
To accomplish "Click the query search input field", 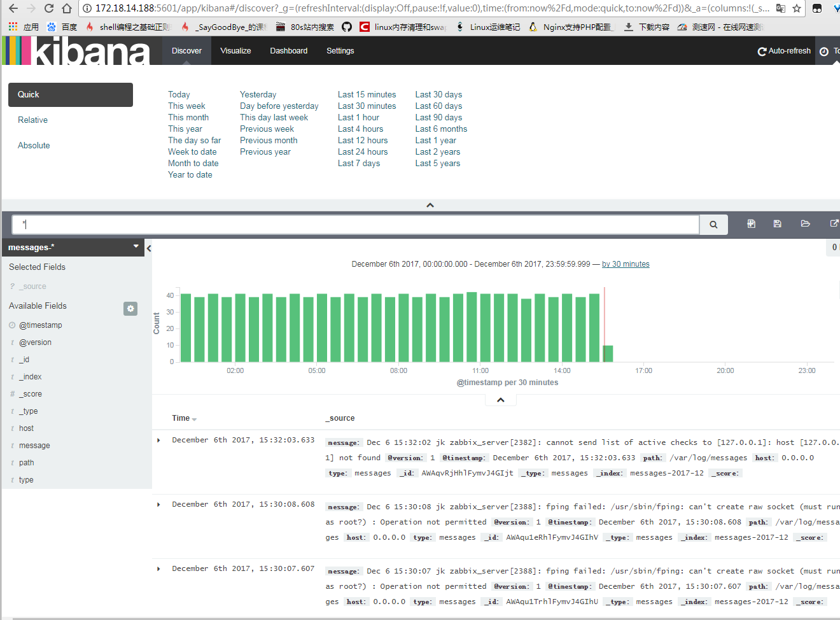I will pos(356,224).
